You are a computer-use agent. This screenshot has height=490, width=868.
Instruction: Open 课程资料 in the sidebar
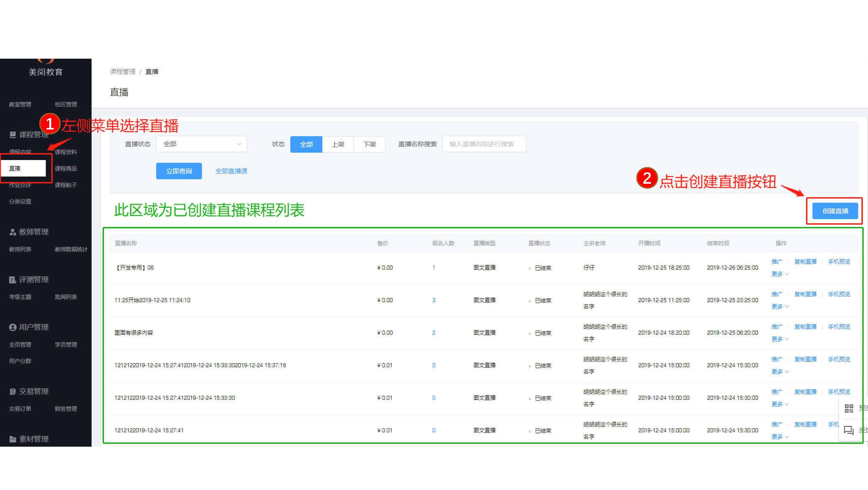click(x=66, y=152)
